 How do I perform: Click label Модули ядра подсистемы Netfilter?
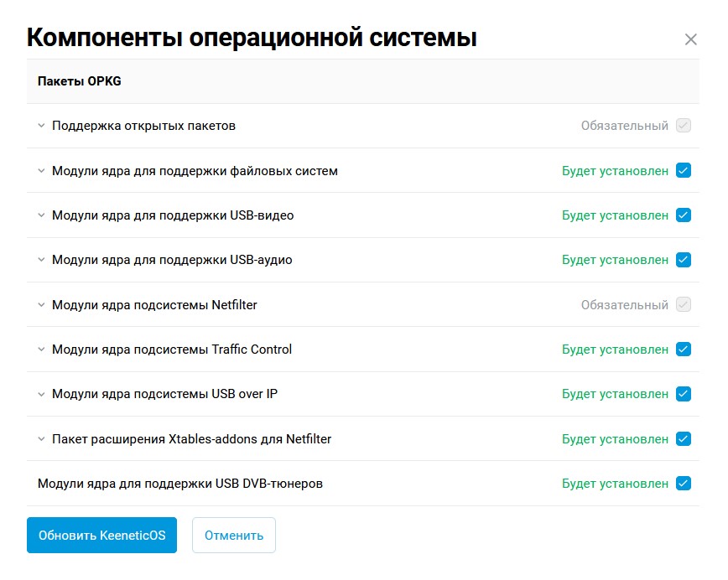point(154,305)
